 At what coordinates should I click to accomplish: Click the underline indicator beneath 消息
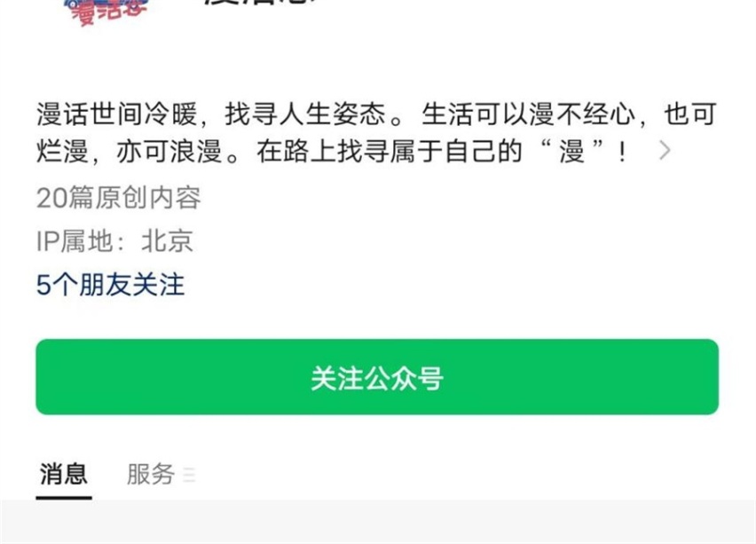pyautogui.click(x=64, y=498)
